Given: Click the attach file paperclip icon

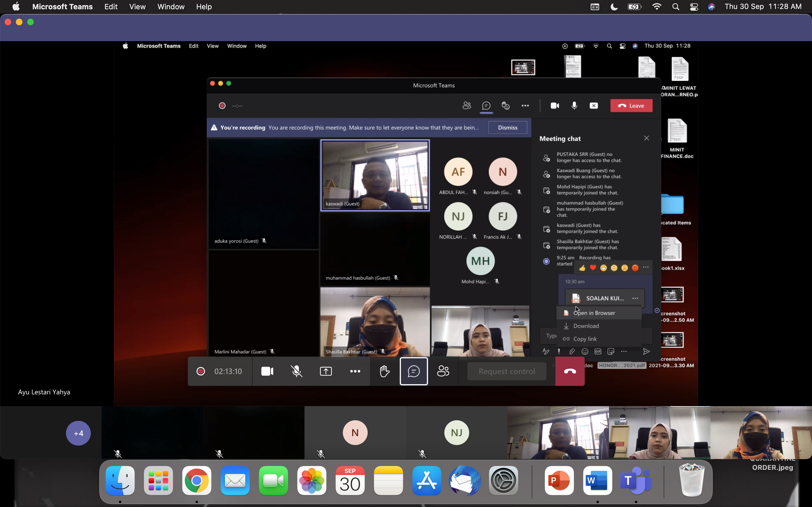Looking at the screenshot, I should pyautogui.click(x=572, y=352).
